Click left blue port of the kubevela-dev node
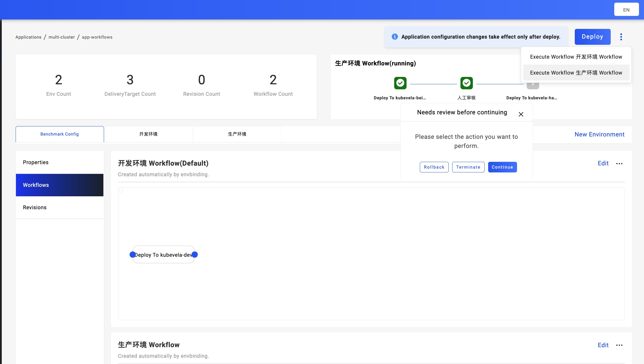The height and width of the screenshot is (364, 644). click(x=133, y=255)
